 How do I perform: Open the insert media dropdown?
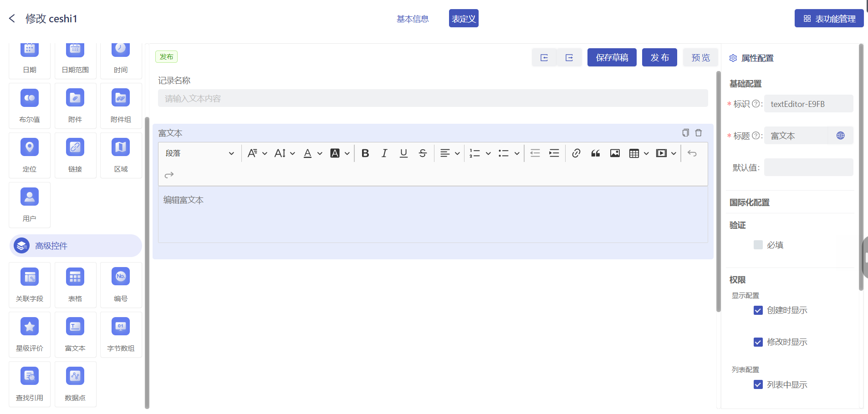(666, 153)
